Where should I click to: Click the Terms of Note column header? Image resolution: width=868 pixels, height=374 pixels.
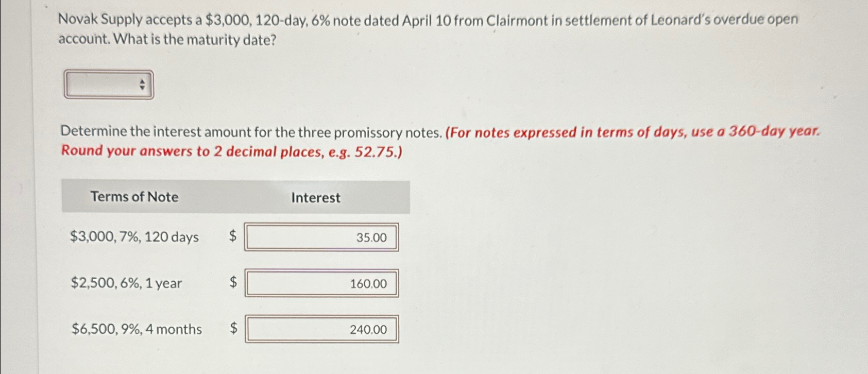click(134, 197)
